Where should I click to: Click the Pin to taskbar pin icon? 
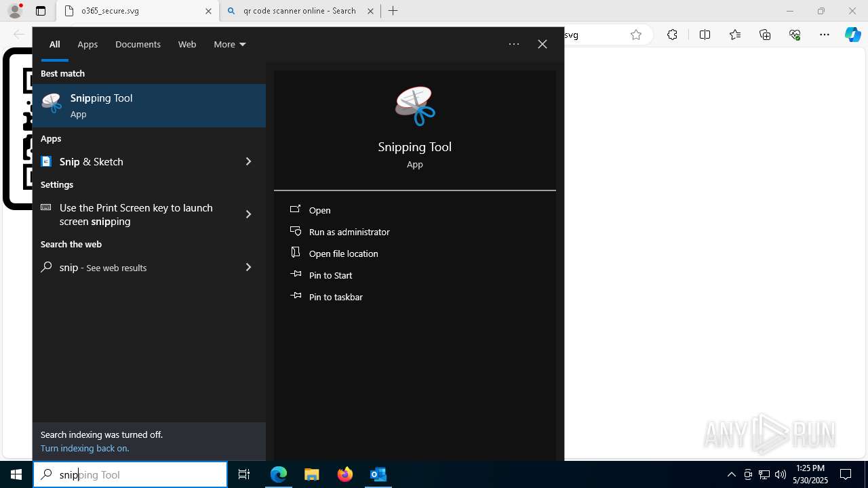296,296
